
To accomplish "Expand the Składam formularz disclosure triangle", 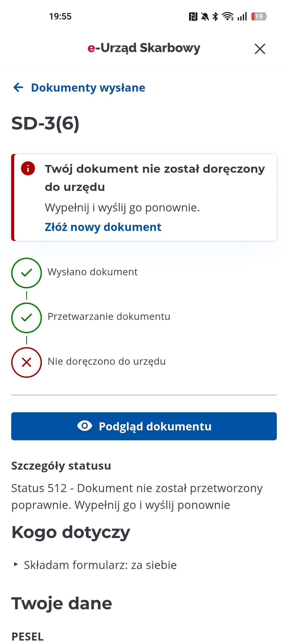I will coord(16,564).
